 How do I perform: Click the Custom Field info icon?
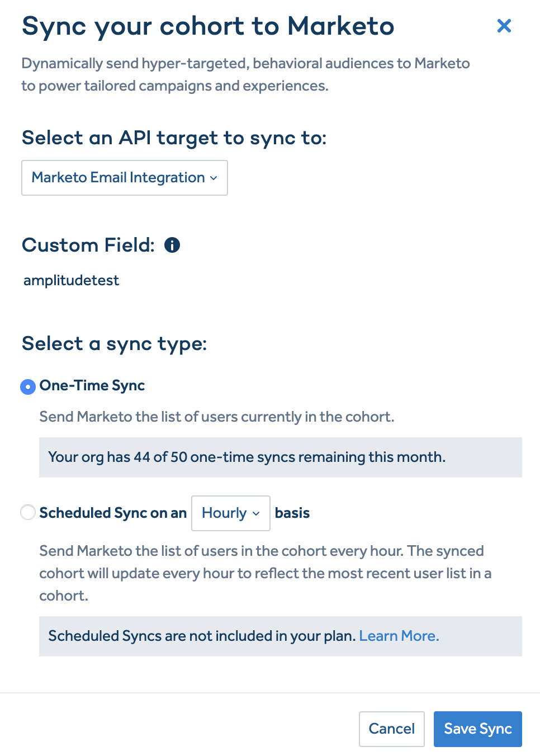pos(172,245)
